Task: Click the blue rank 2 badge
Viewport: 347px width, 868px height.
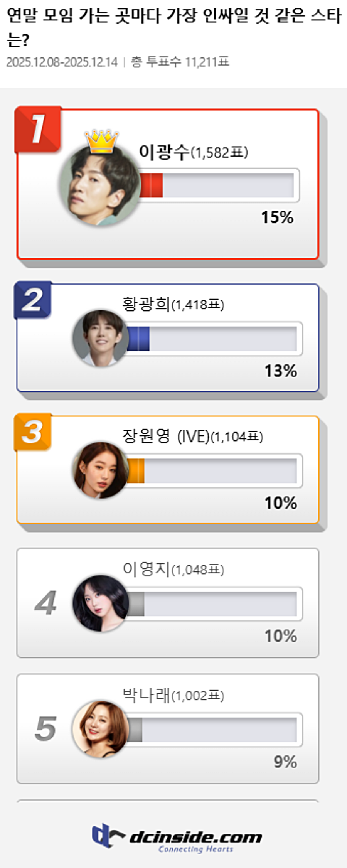Action: [x=33, y=300]
